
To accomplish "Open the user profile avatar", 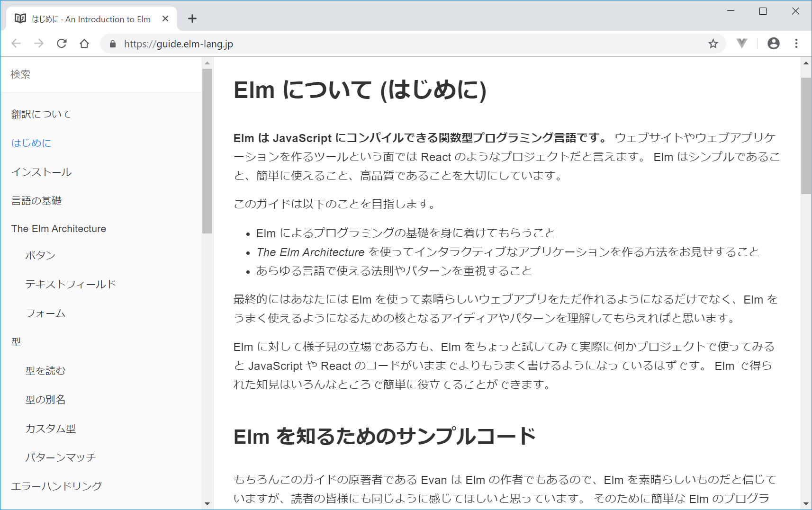I will 773,44.
